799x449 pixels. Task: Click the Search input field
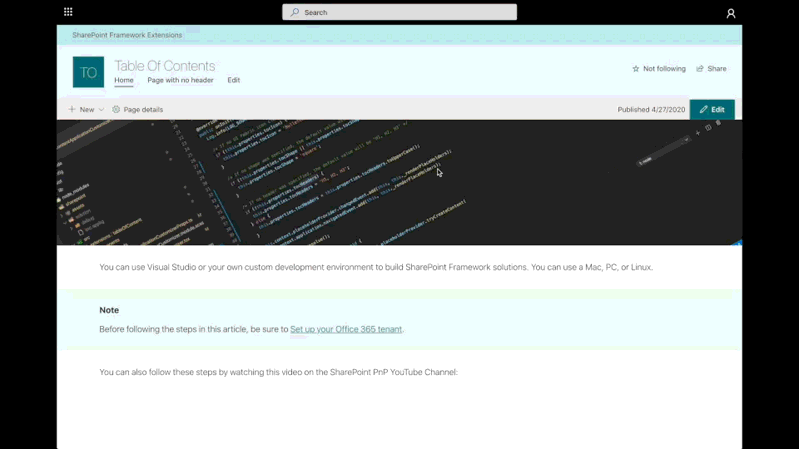[x=400, y=12]
